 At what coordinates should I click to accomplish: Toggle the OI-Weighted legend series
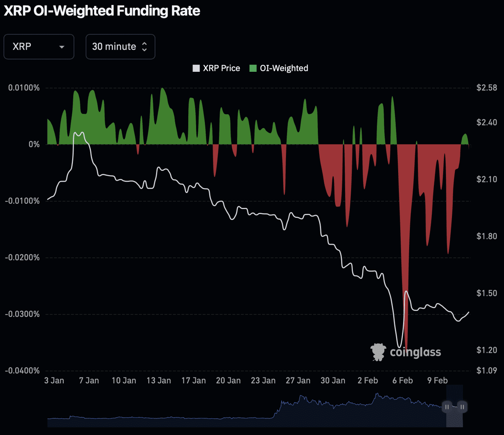click(x=279, y=68)
